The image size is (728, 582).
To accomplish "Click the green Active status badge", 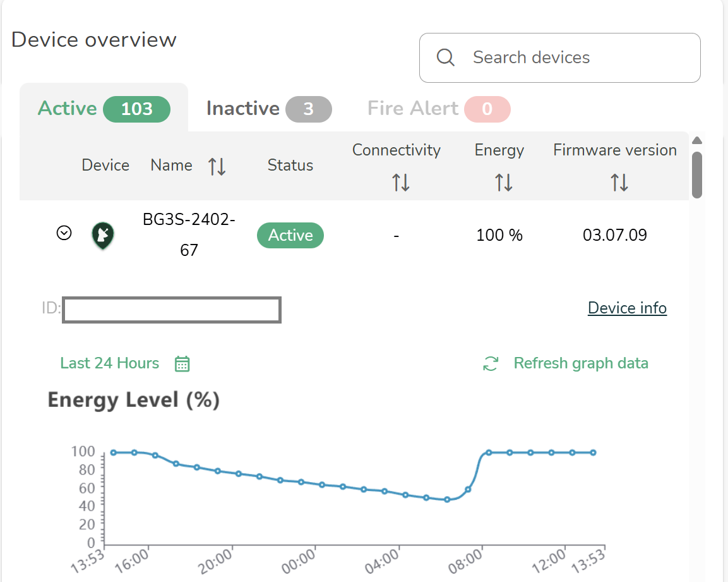I will point(290,235).
